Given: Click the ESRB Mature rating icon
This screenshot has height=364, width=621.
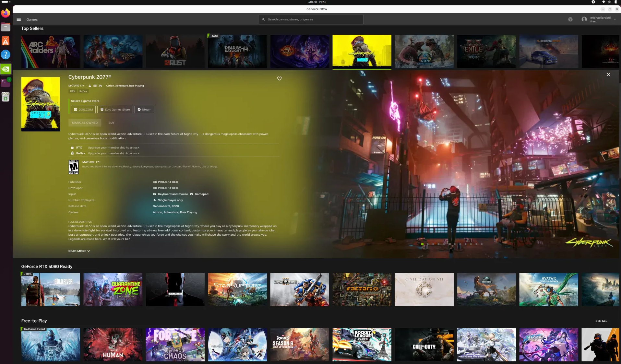Looking at the screenshot, I should tap(74, 167).
